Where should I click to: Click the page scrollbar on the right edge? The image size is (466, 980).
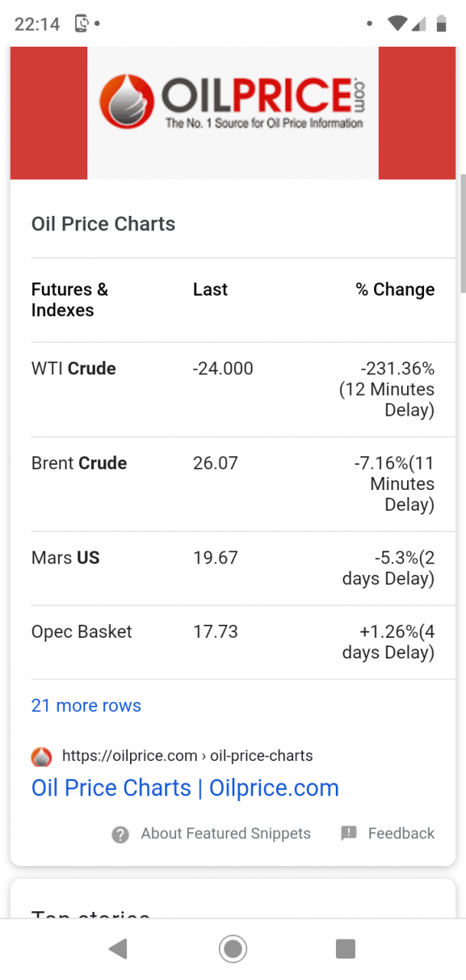point(461,234)
